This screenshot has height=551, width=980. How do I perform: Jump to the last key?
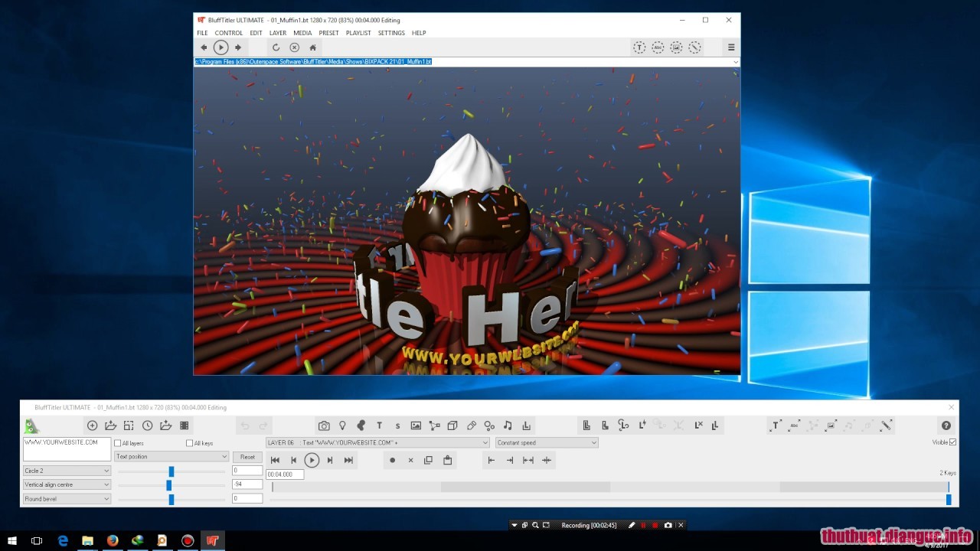[x=348, y=460]
